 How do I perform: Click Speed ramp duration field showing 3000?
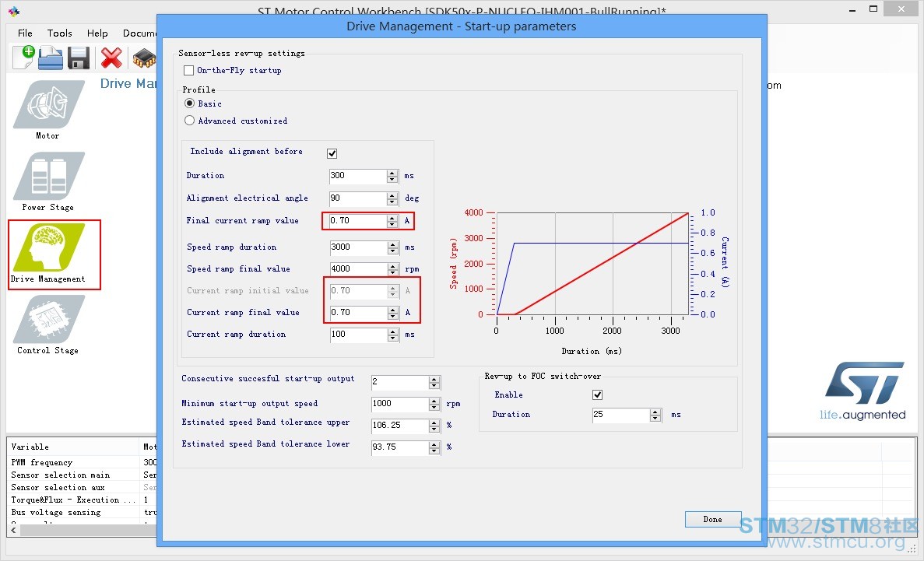pos(358,247)
